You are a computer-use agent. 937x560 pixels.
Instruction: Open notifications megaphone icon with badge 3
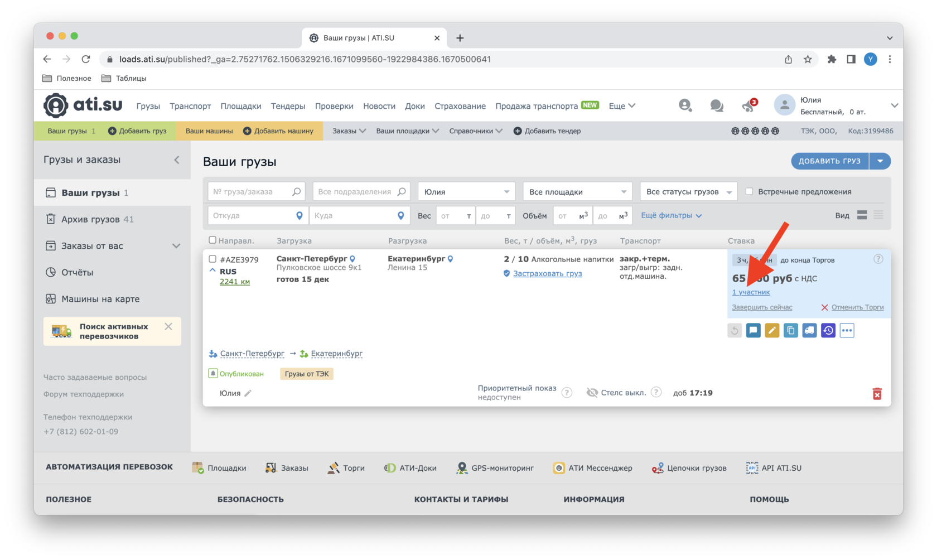click(x=748, y=105)
